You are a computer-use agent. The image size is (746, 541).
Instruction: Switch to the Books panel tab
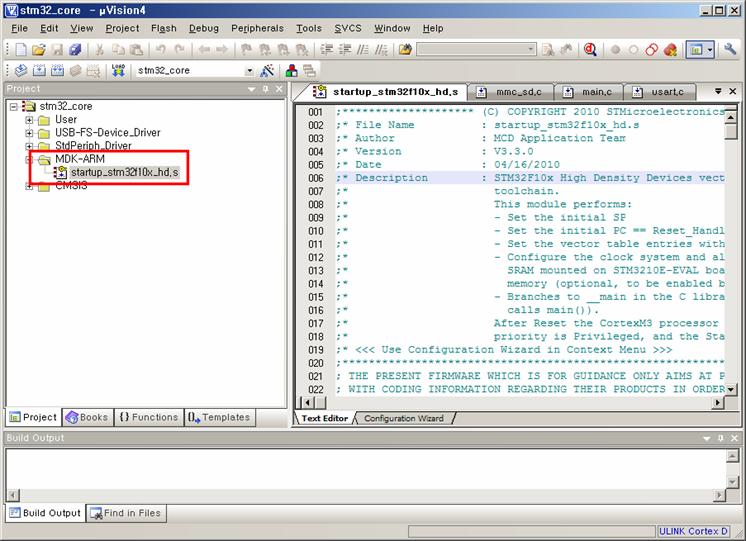pos(88,417)
